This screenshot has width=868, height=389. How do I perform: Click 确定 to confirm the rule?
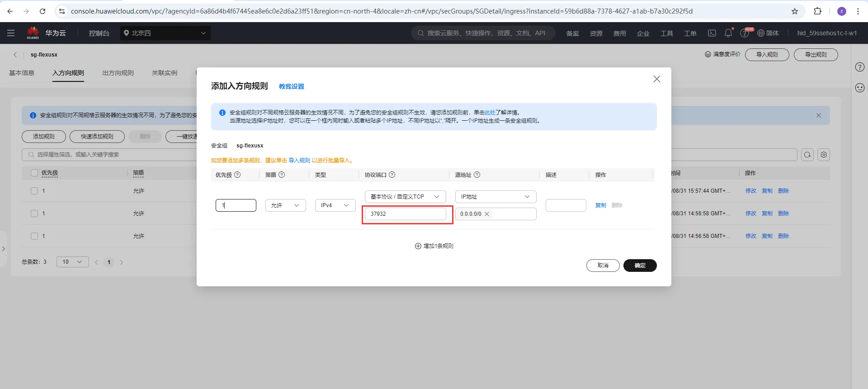[x=640, y=266]
